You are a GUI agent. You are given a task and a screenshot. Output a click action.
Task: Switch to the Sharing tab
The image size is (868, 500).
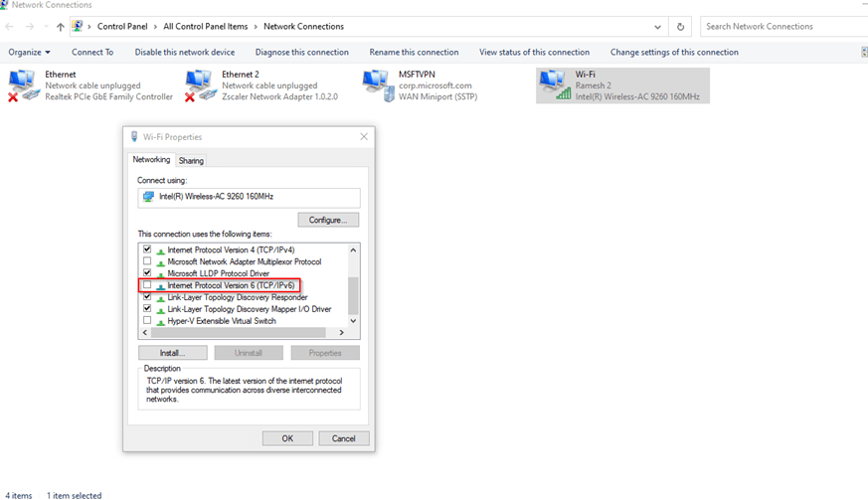click(191, 161)
